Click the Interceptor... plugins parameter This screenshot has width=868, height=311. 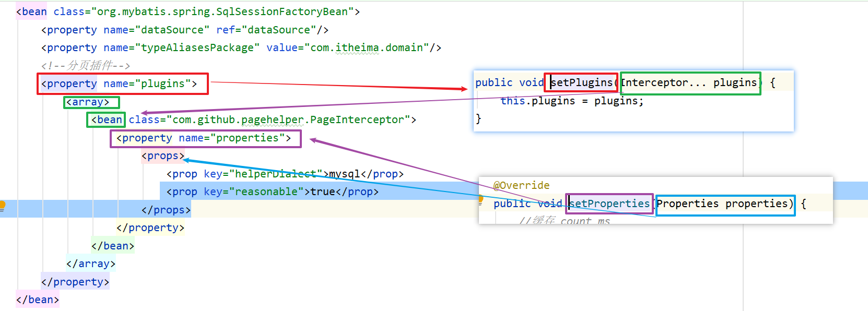(x=689, y=82)
